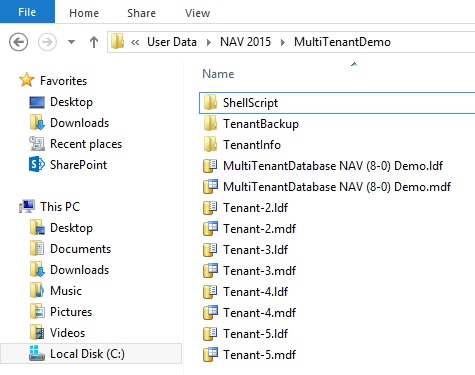Image resolution: width=475 pixels, height=375 pixels.
Task: Select Favorites in navigation pane
Action: 63,81
